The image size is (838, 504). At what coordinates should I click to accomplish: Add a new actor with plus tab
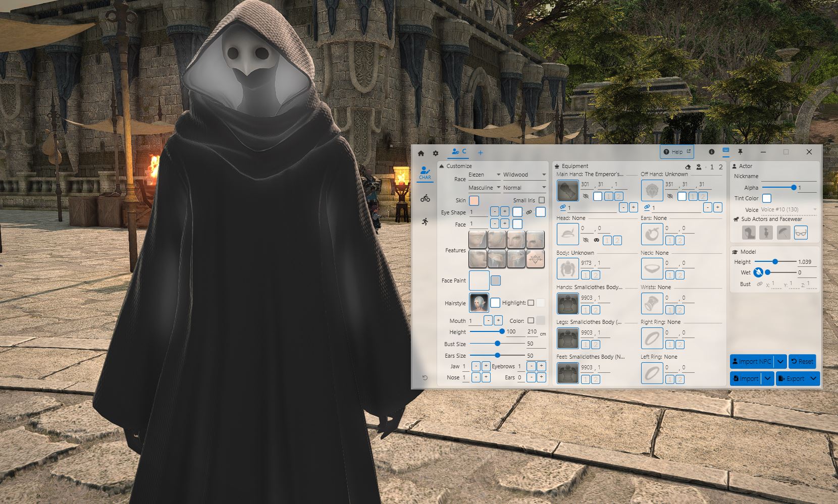click(x=481, y=152)
